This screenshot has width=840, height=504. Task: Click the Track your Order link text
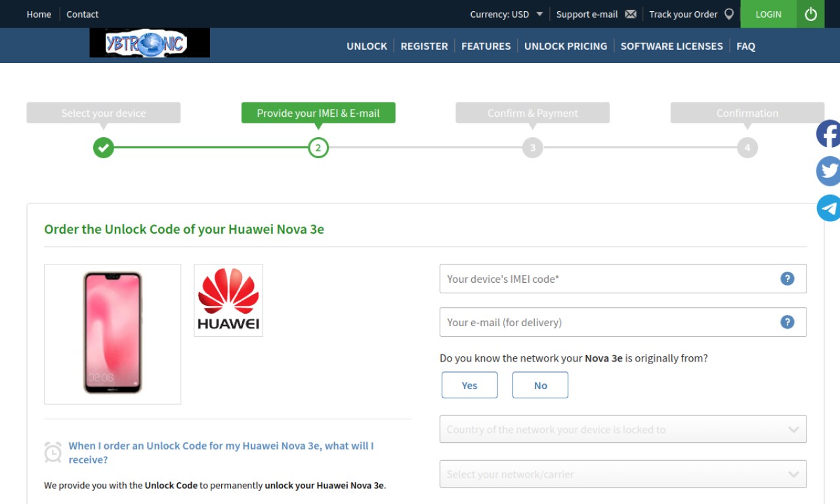683,14
